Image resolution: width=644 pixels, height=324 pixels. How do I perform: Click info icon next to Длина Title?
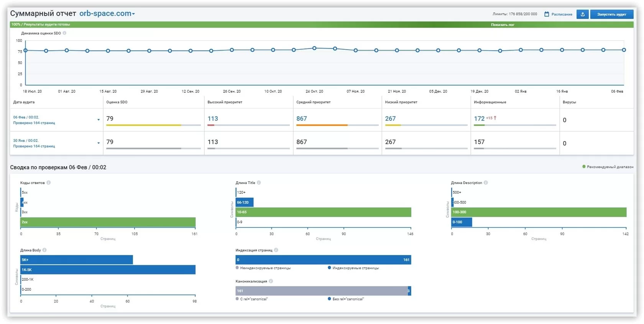(x=259, y=183)
